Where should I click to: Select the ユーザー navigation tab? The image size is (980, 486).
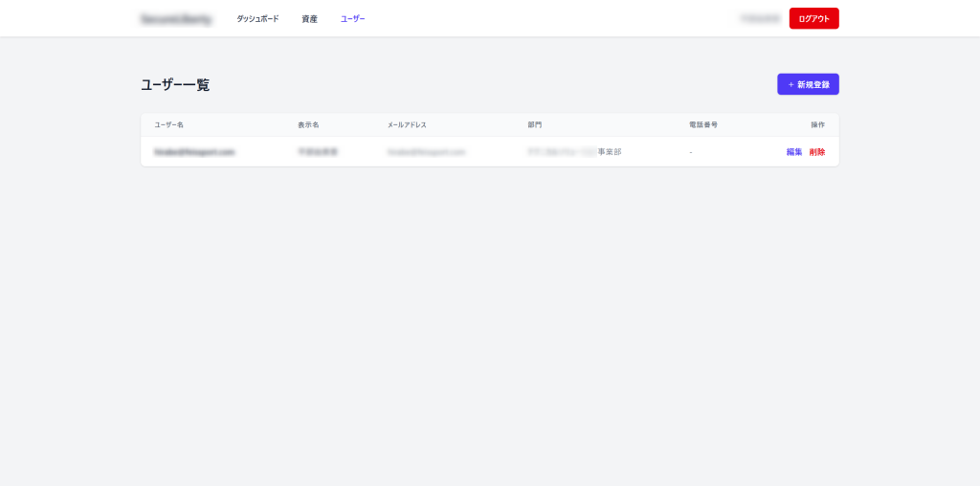[352, 19]
